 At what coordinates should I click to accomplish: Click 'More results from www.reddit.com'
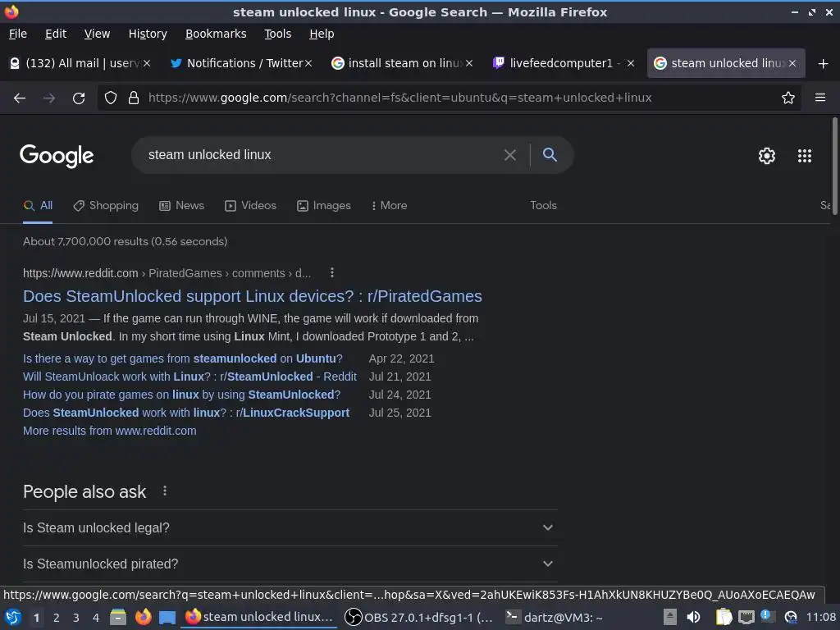(110, 431)
